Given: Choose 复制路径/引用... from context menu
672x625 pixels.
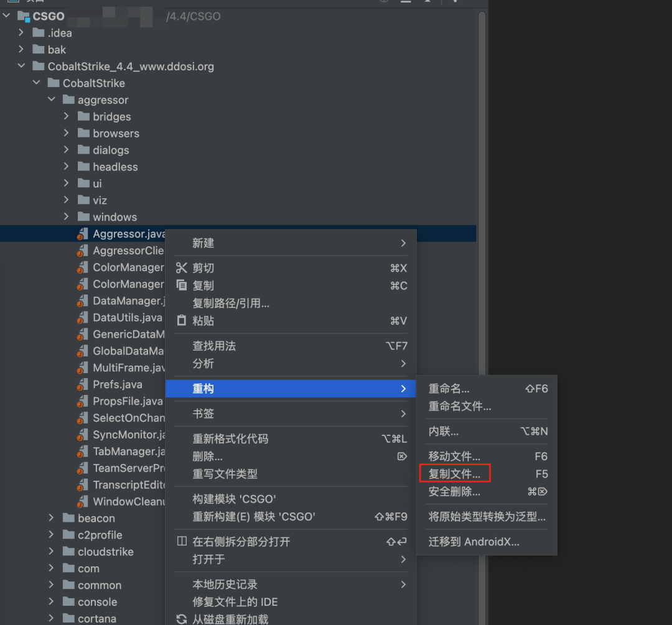Looking at the screenshot, I should point(291,303).
